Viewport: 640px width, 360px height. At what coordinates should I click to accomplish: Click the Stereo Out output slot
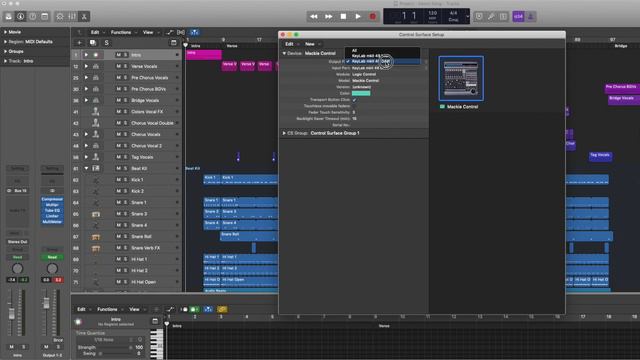[18, 242]
